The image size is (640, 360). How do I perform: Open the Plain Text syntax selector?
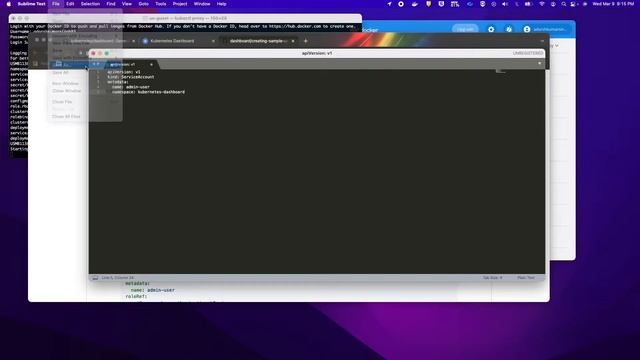click(526, 278)
